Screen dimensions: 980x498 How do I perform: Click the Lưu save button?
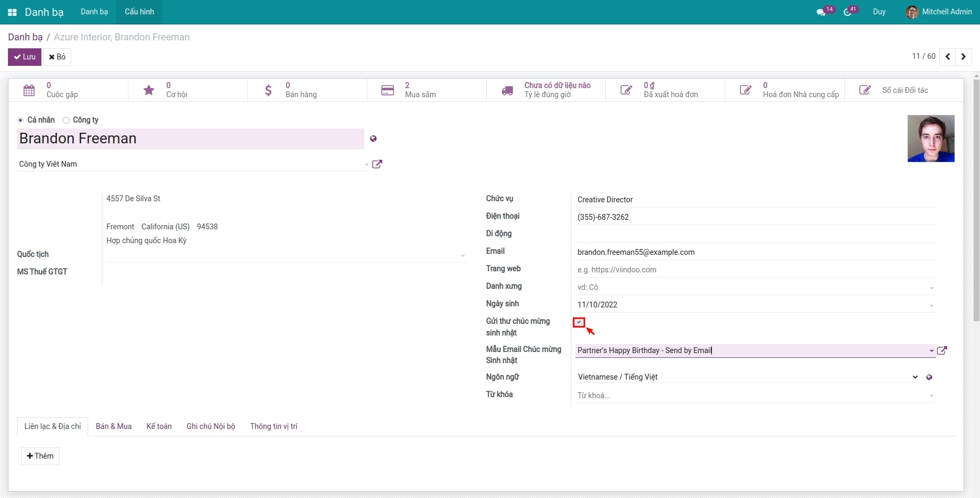click(x=24, y=57)
